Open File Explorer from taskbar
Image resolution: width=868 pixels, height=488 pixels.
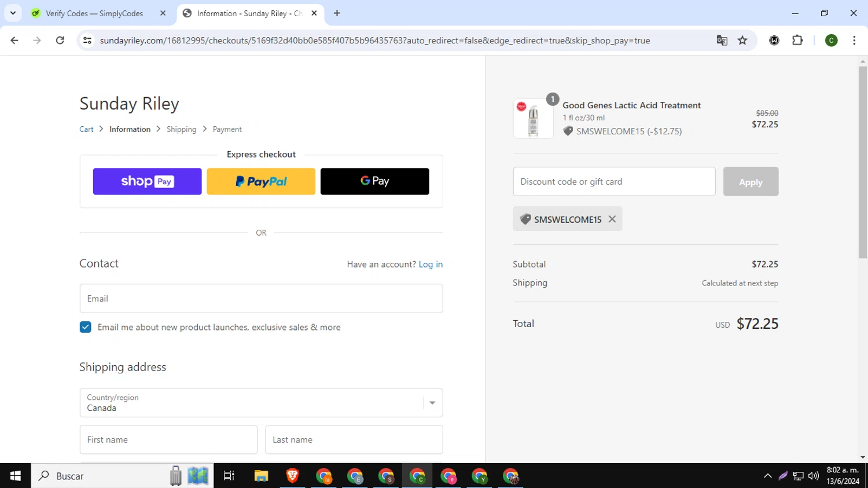(261, 476)
